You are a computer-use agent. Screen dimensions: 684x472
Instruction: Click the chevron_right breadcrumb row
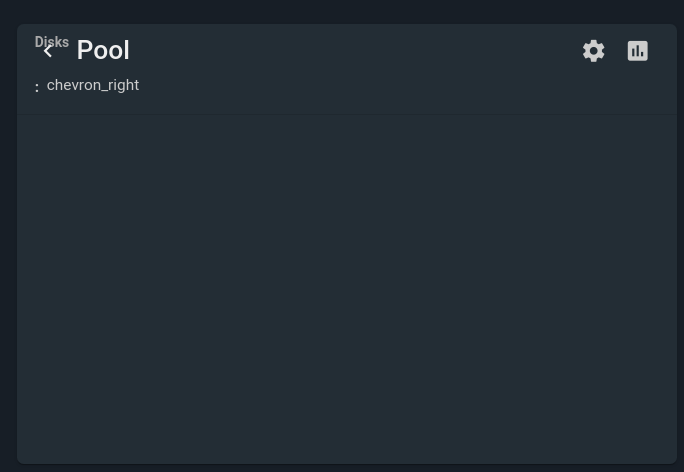point(93,85)
